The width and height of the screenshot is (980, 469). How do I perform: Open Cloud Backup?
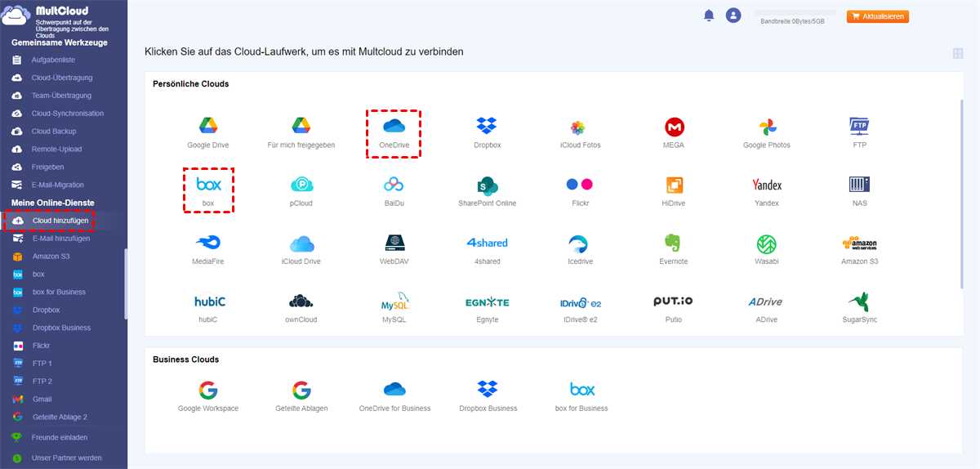[x=52, y=132]
